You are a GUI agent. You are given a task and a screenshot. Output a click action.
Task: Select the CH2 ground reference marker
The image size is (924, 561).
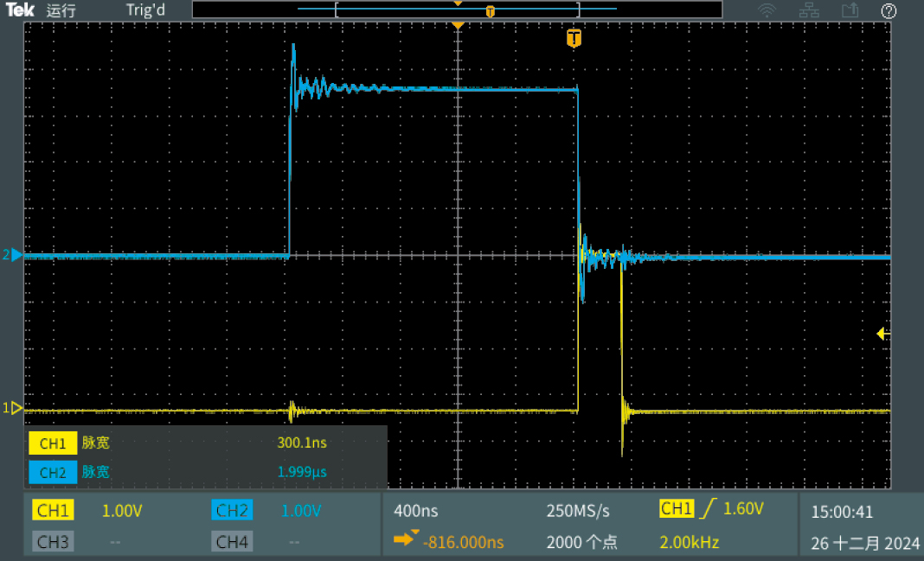12,255
